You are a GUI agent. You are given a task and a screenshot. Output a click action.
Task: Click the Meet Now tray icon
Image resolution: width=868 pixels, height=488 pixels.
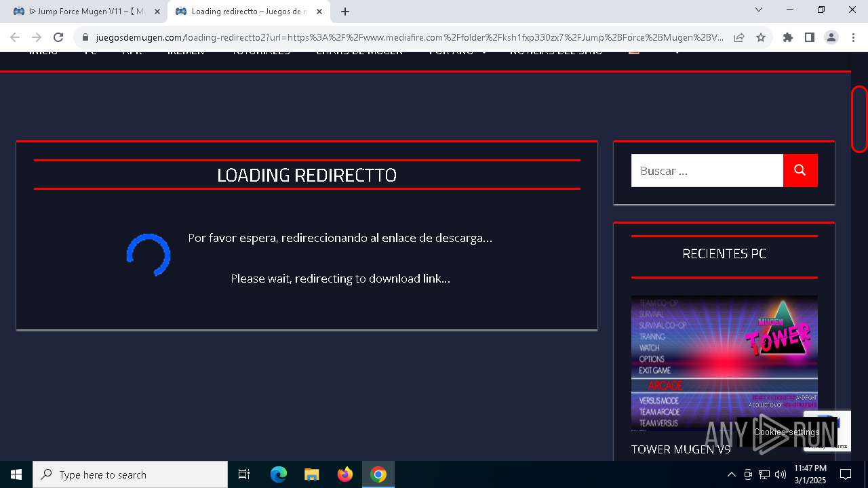click(748, 474)
